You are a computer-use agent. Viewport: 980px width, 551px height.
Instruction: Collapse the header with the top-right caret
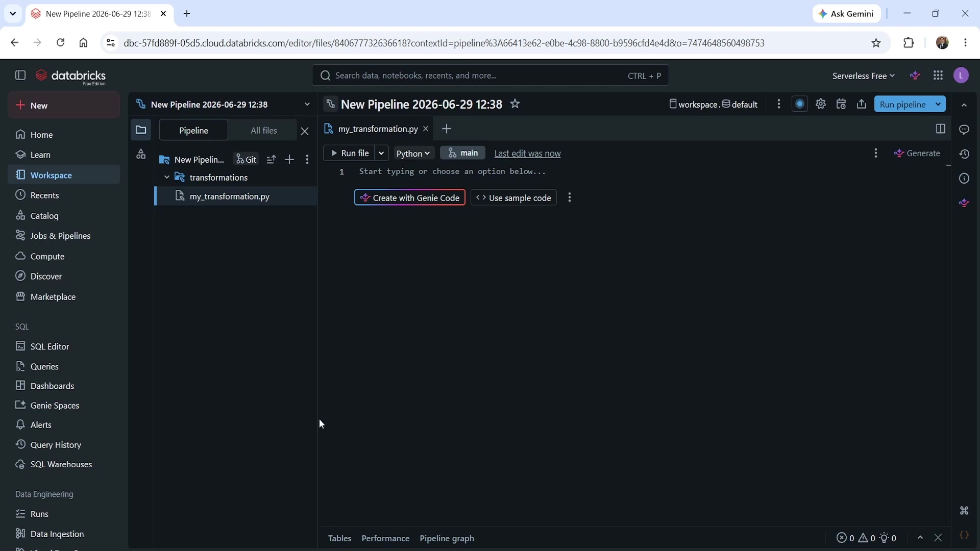(x=964, y=105)
